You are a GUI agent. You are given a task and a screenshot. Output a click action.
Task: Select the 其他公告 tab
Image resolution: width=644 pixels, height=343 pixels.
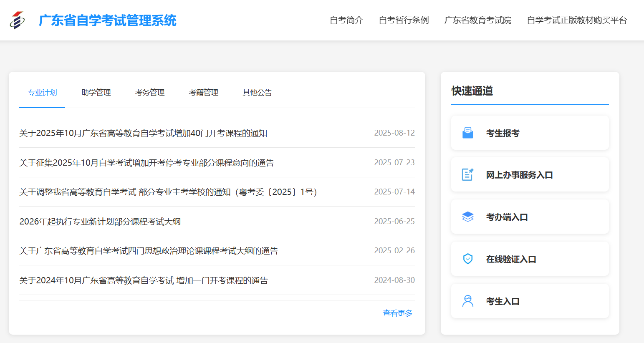pyautogui.click(x=257, y=93)
